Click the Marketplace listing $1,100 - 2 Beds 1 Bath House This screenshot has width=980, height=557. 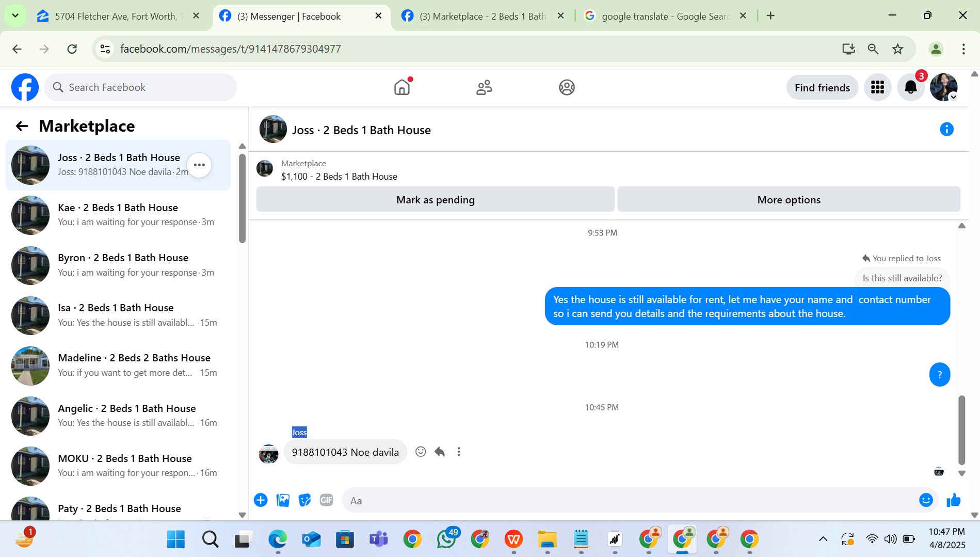(339, 177)
